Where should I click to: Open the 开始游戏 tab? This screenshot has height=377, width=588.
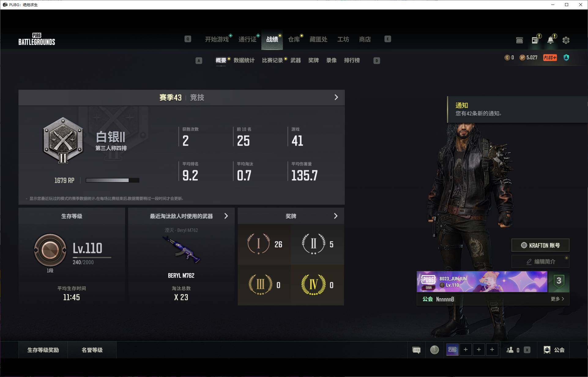217,39
